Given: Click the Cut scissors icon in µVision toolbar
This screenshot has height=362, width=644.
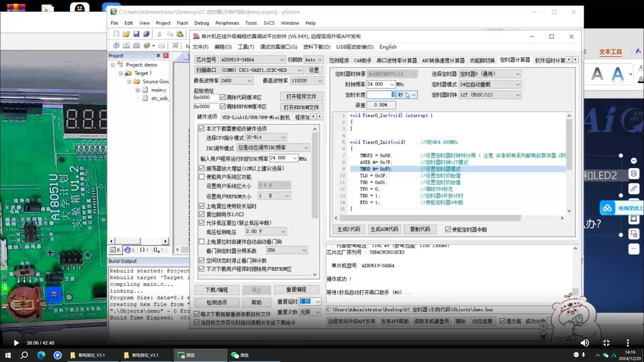Looking at the screenshot, I should click(160, 34).
